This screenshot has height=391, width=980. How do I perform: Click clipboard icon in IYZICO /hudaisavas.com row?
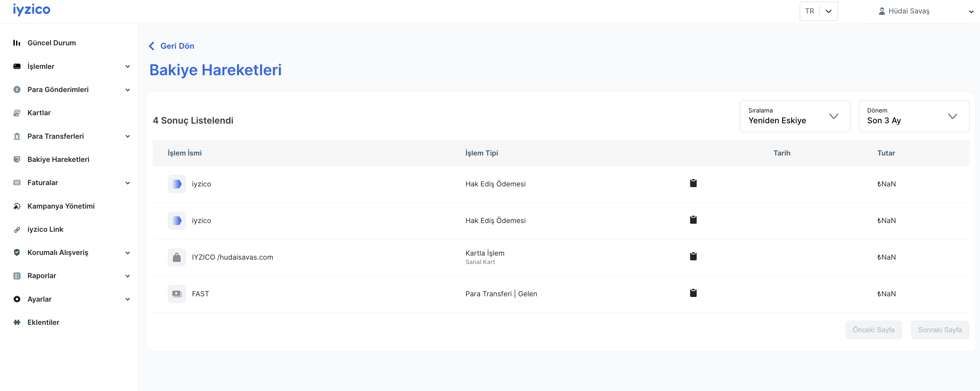(693, 257)
